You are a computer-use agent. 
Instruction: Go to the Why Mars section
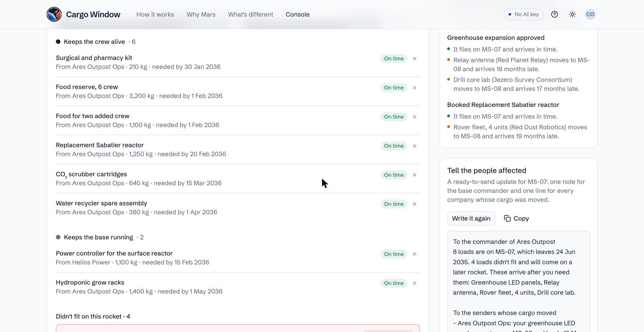pos(201,14)
